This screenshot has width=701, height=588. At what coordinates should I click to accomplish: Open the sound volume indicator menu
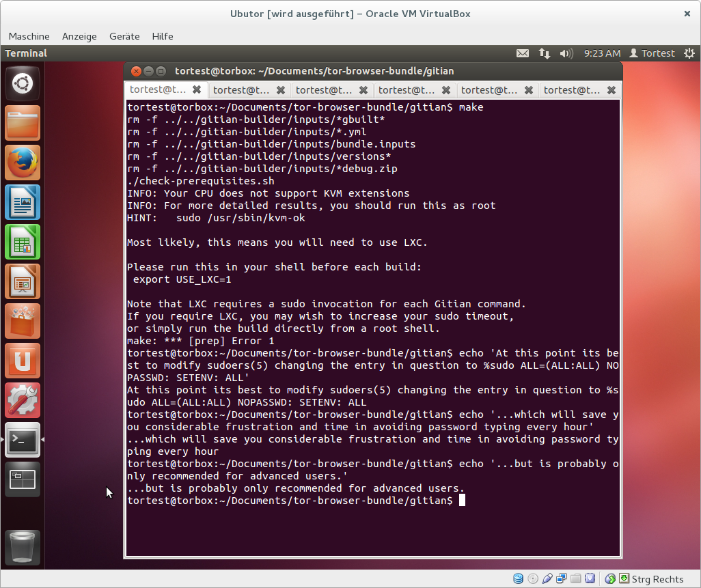click(566, 53)
